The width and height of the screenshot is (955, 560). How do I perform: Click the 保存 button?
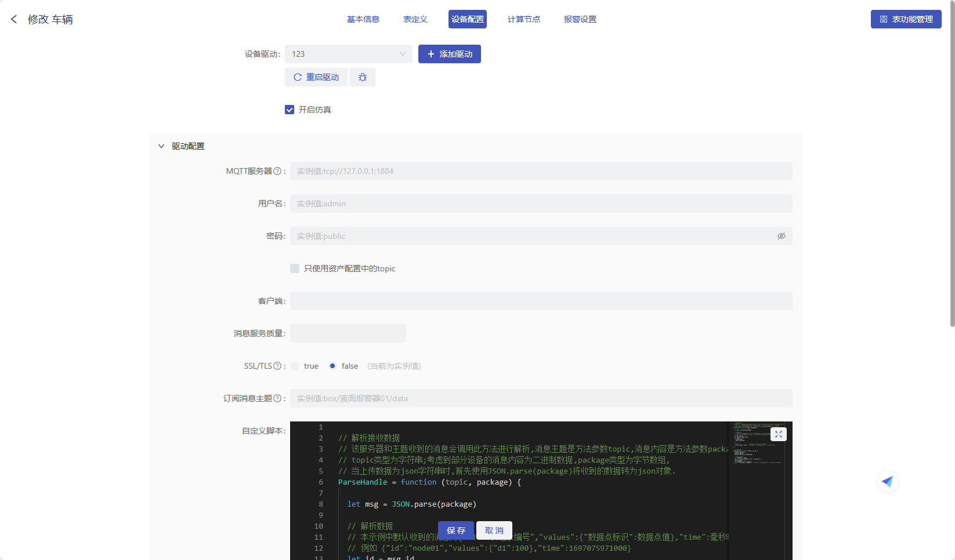coord(456,530)
